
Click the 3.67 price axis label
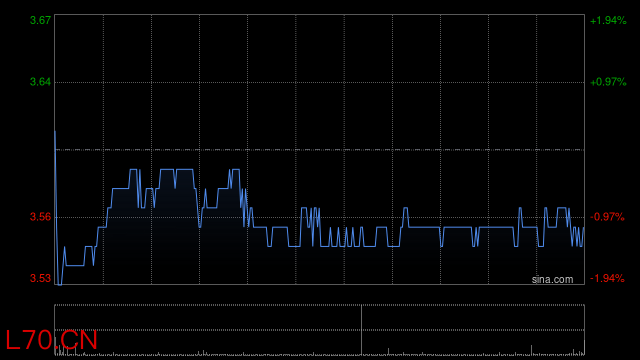click(40, 20)
